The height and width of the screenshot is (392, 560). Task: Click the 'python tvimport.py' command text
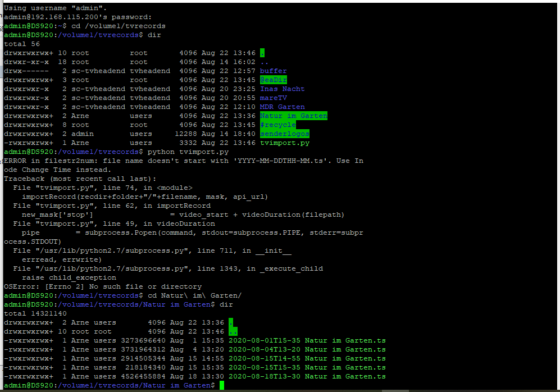coord(188,152)
